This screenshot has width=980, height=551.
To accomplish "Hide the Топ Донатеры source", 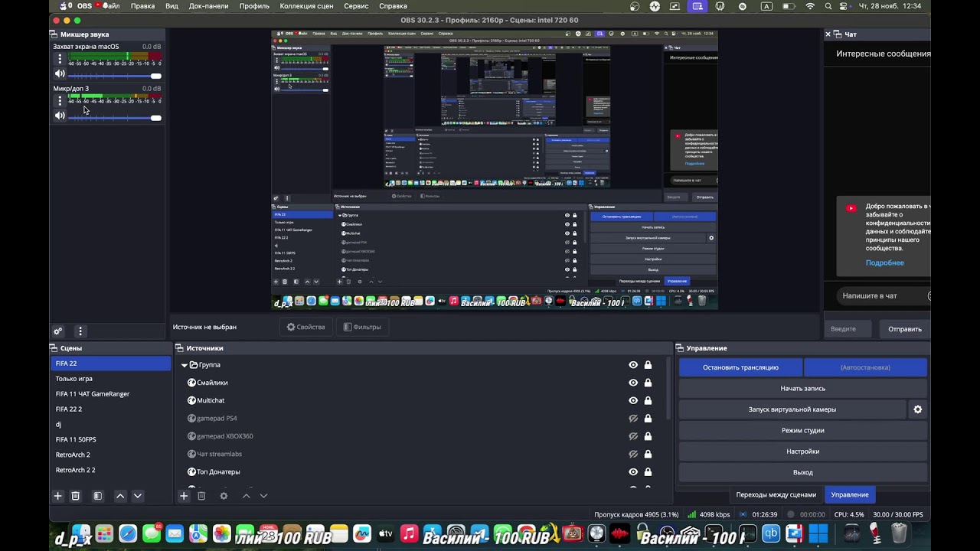I will coord(633,472).
